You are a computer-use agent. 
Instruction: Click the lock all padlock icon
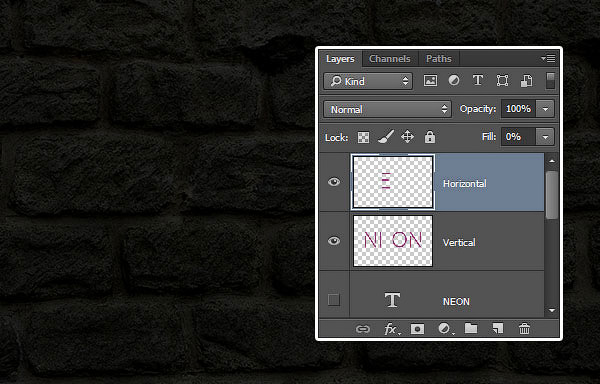point(430,137)
